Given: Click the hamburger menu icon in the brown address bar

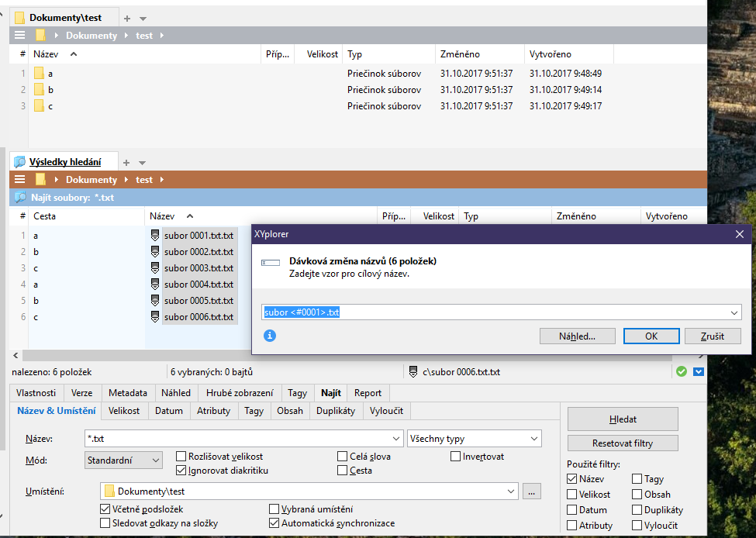Looking at the screenshot, I should coord(20,179).
